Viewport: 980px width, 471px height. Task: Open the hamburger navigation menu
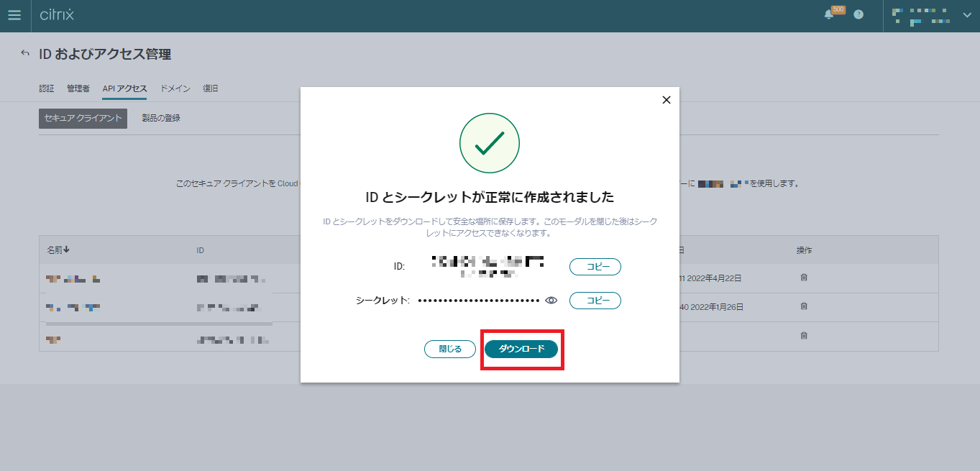pyautogui.click(x=14, y=15)
